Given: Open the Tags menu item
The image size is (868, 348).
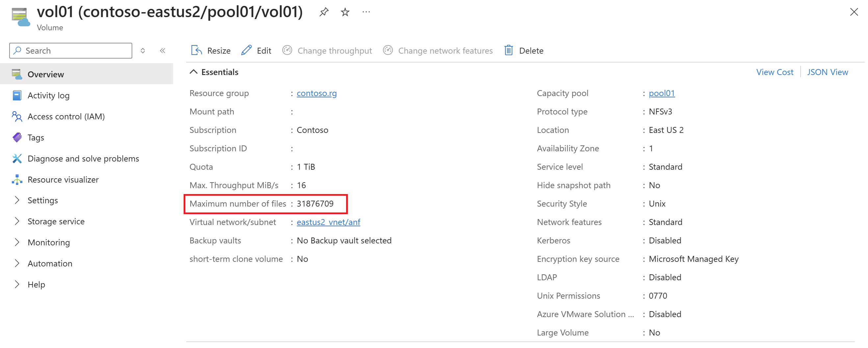Looking at the screenshot, I should click(x=36, y=137).
